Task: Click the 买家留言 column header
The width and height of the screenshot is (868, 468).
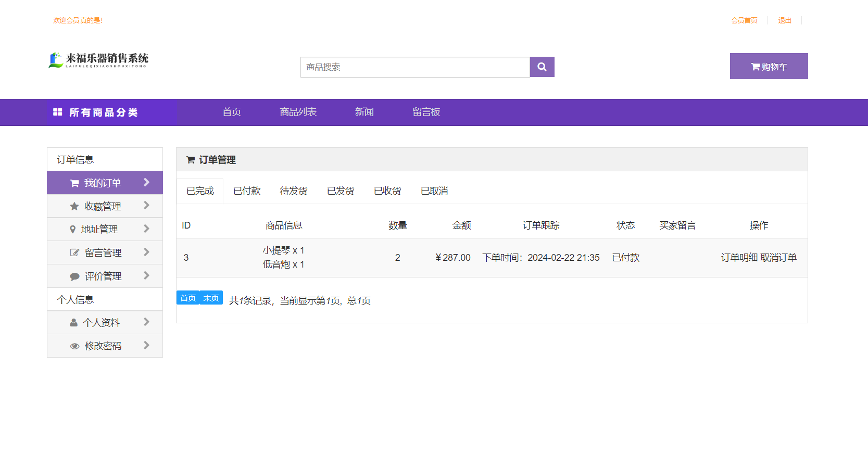Action: [x=677, y=225]
